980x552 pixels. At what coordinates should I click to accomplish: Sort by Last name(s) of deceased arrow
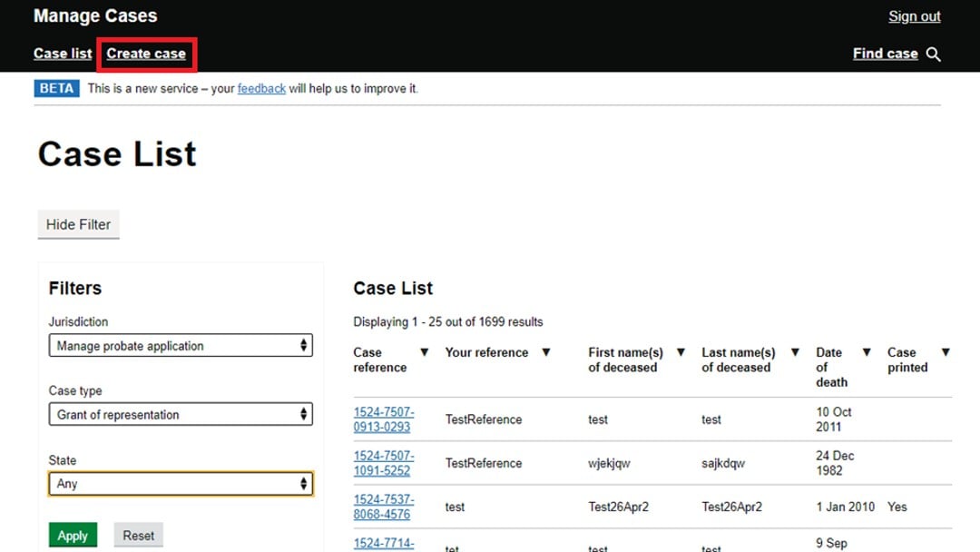coord(795,352)
